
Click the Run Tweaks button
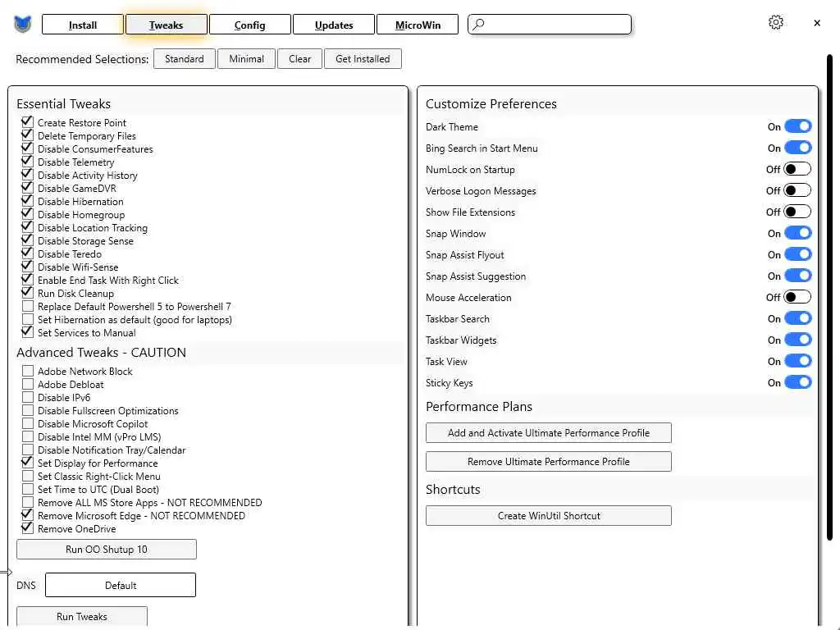coord(82,616)
